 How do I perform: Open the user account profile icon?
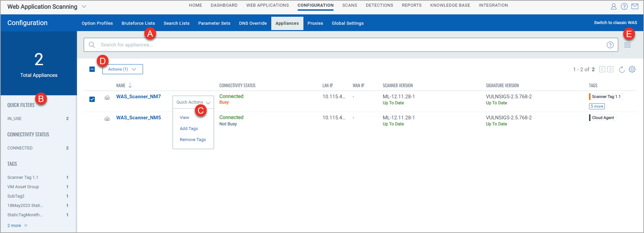point(614,6)
